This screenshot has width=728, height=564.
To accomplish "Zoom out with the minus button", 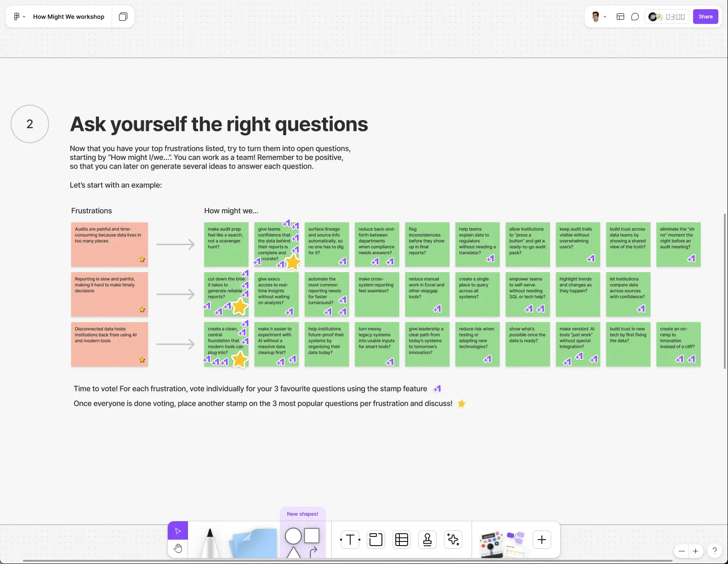I will click(x=682, y=551).
